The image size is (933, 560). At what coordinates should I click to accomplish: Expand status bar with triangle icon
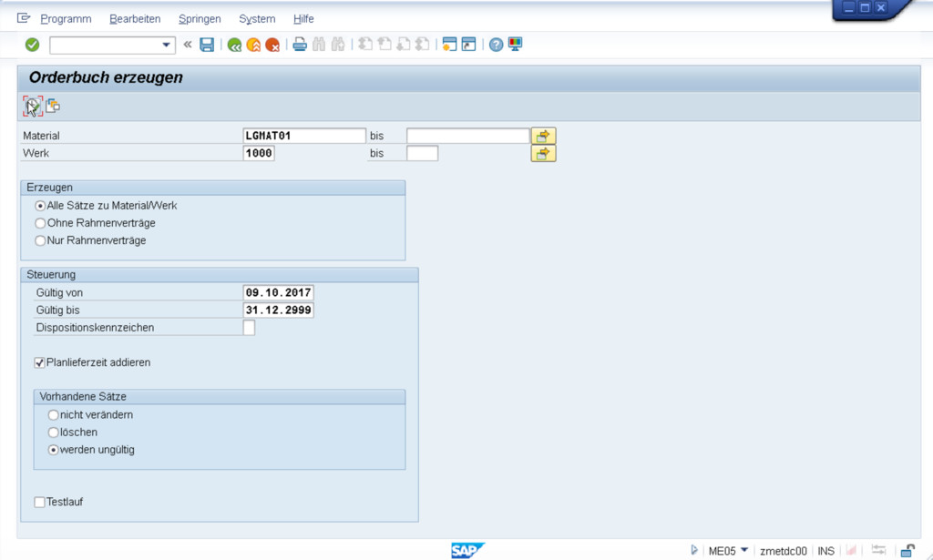pos(693,551)
